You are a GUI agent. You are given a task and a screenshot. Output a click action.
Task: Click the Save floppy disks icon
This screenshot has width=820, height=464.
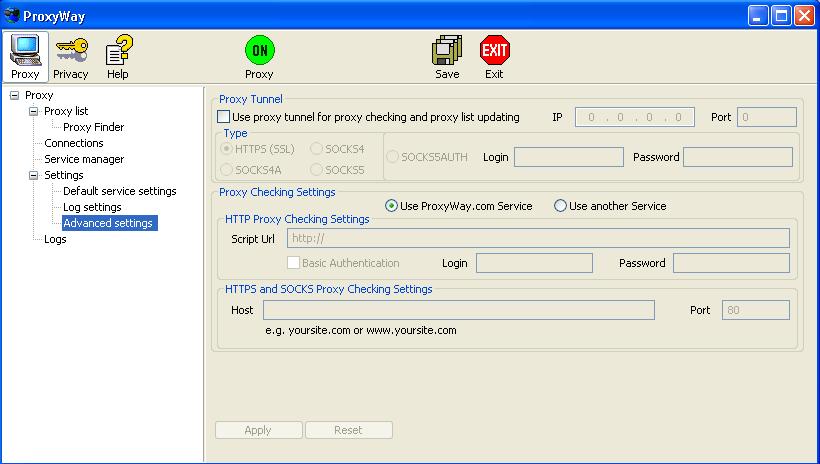tap(447, 56)
